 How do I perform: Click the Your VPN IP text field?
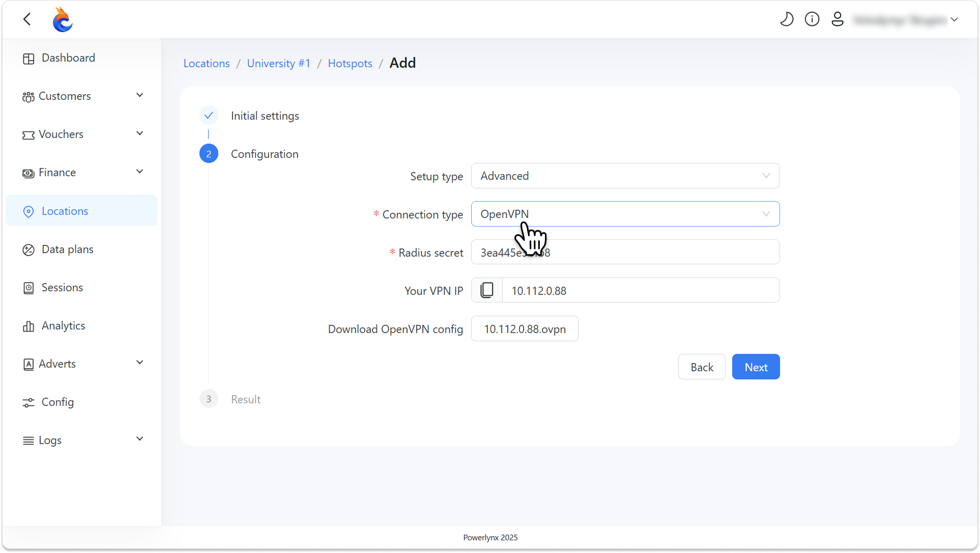(x=641, y=290)
